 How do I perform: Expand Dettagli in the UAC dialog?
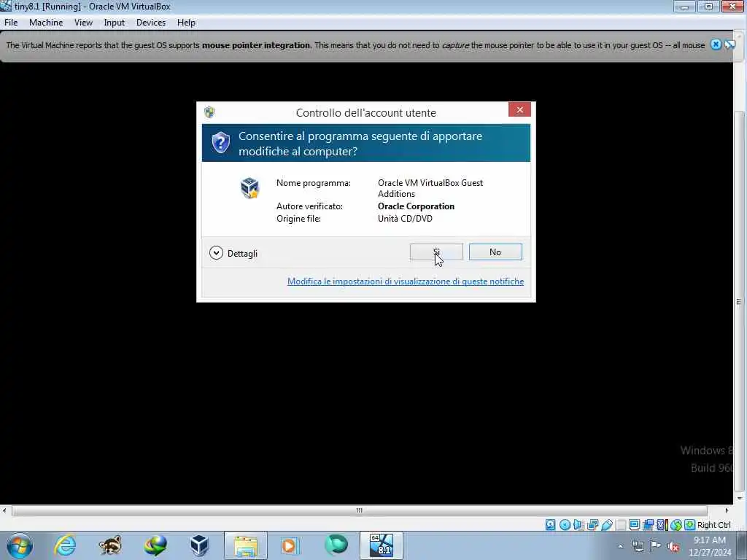click(x=233, y=253)
